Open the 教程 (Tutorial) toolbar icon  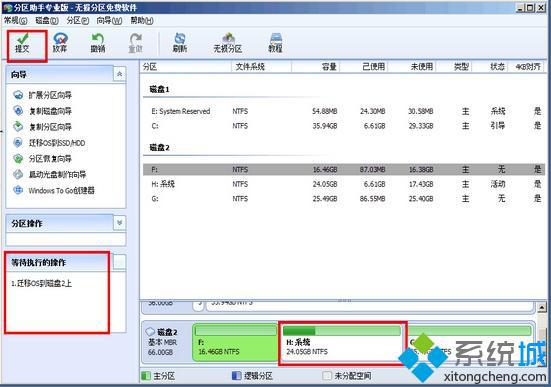(275, 43)
